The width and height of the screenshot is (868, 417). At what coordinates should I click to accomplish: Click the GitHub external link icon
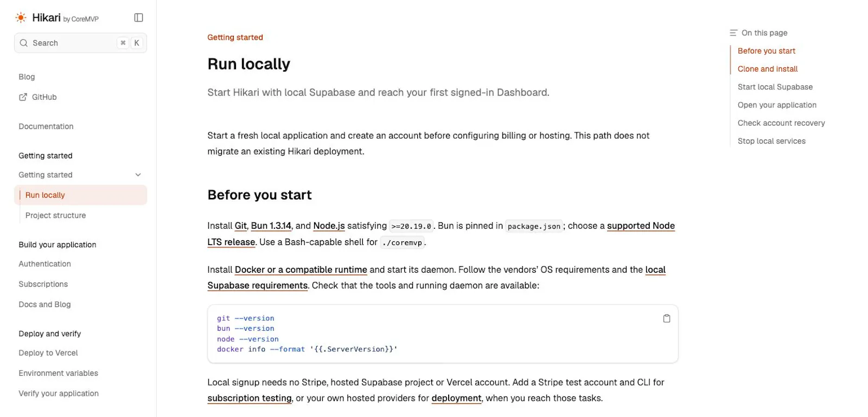[x=23, y=97]
